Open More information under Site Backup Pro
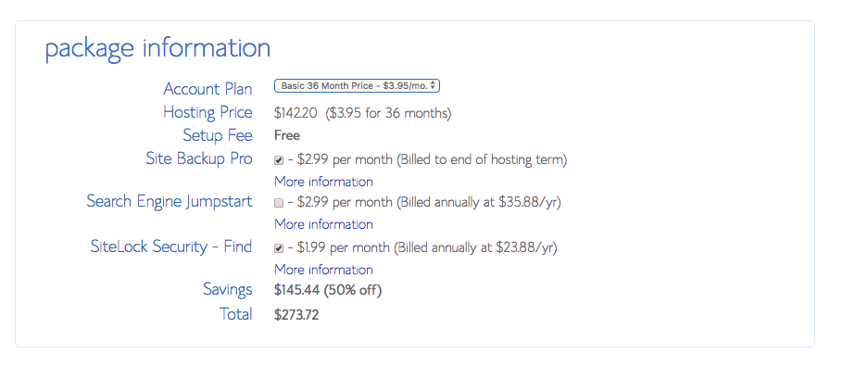868x392 pixels. tap(323, 182)
